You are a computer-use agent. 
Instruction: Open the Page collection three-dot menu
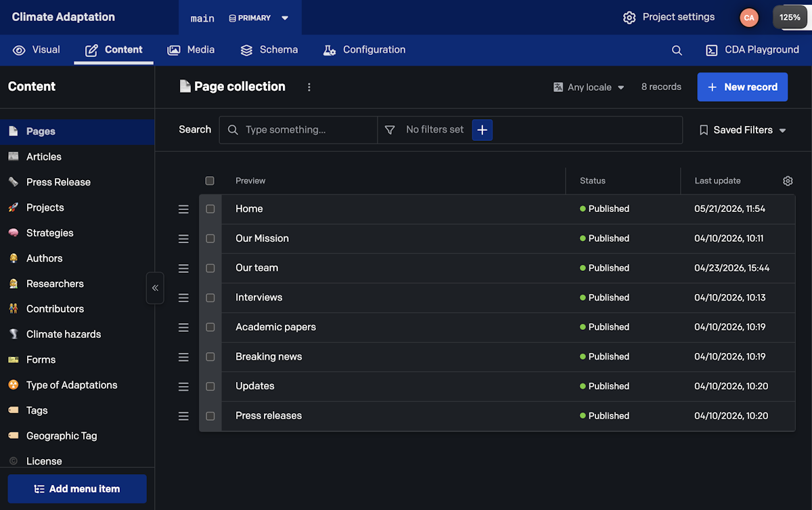coord(309,87)
